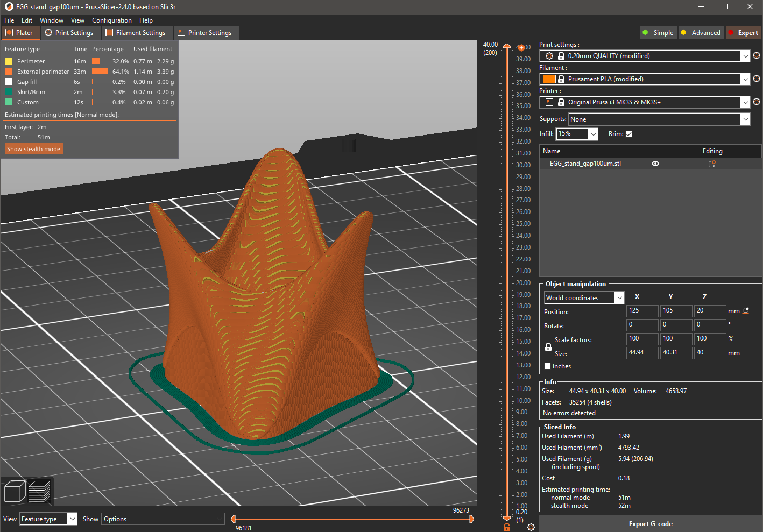Click the PrusaSlicer app logo in title bar
The image size is (763, 532).
9,7
